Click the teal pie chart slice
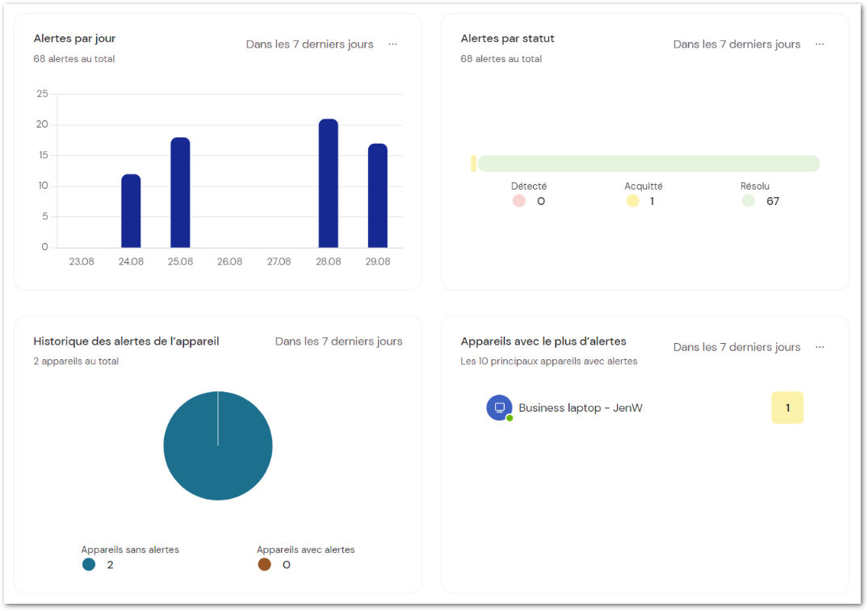 [218, 446]
